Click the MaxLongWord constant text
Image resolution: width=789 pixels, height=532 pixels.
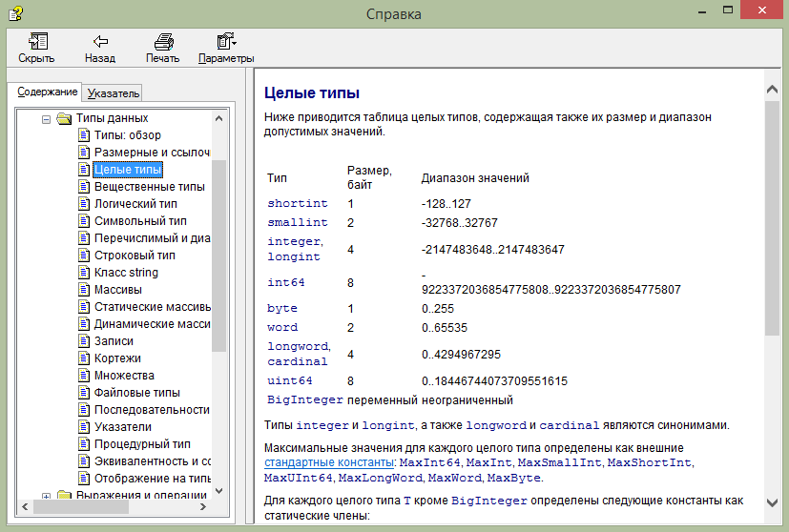pos(380,478)
